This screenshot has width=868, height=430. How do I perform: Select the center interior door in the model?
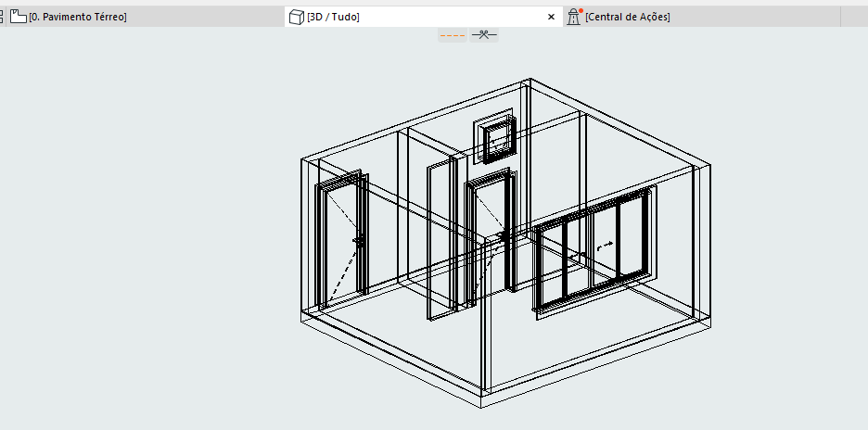tap(491, 237)
